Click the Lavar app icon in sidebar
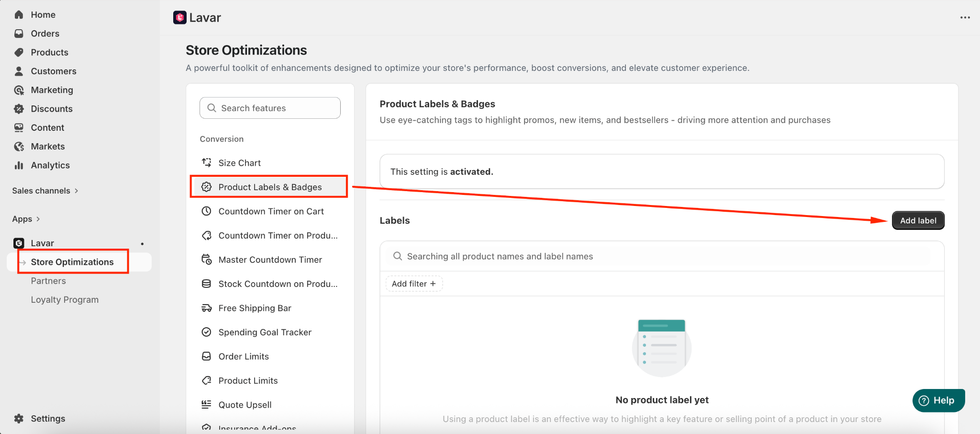 19,243
